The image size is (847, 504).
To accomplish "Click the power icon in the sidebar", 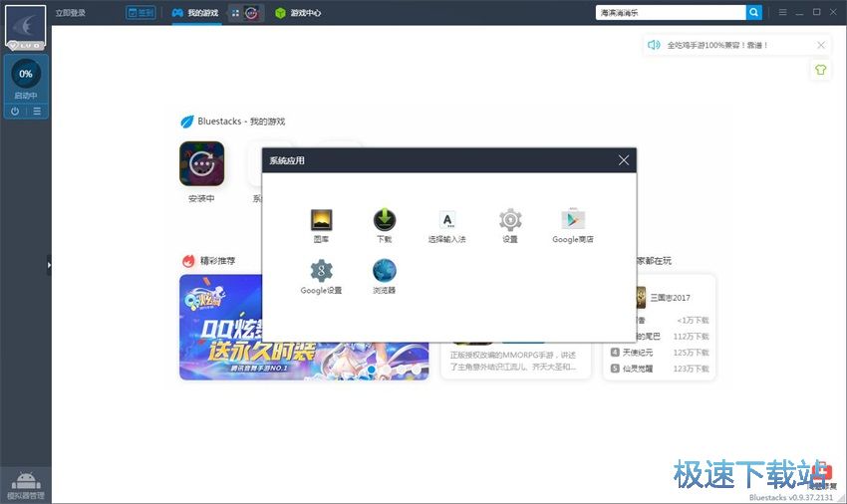I will (15, 112).
